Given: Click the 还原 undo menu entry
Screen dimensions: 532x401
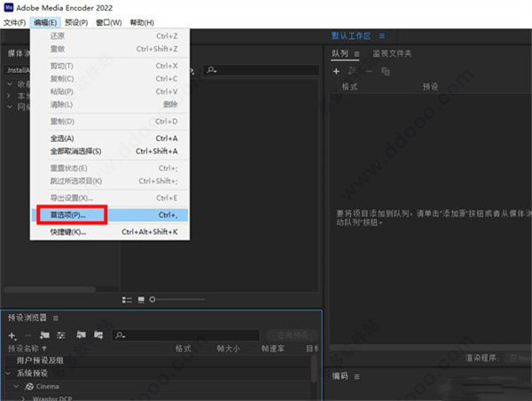Looking at the screenshot, I should [110, 36].
